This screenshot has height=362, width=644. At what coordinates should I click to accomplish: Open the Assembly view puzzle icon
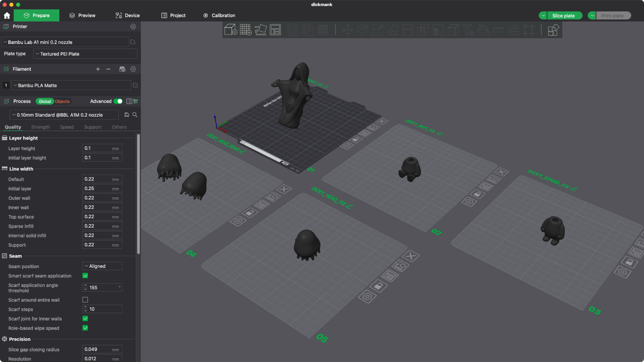pos(553,30)
